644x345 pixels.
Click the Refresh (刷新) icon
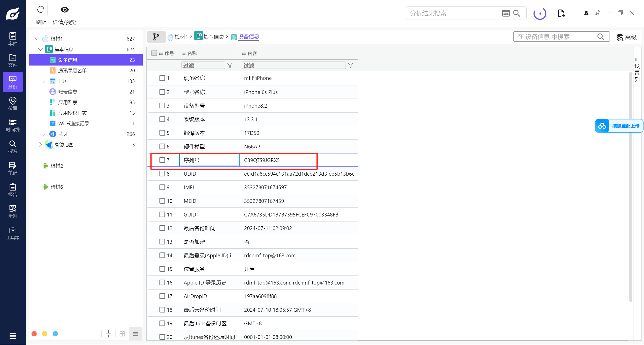(41, 10)
